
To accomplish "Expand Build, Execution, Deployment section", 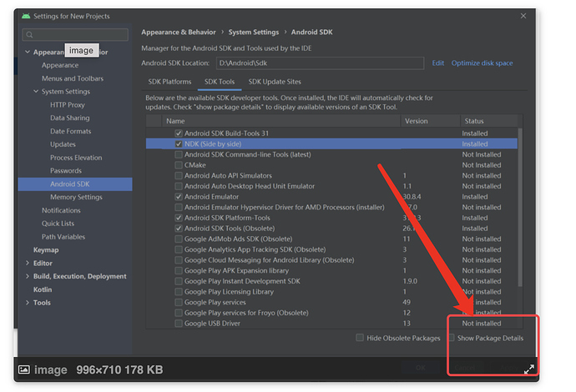I will tap(26, 276).
